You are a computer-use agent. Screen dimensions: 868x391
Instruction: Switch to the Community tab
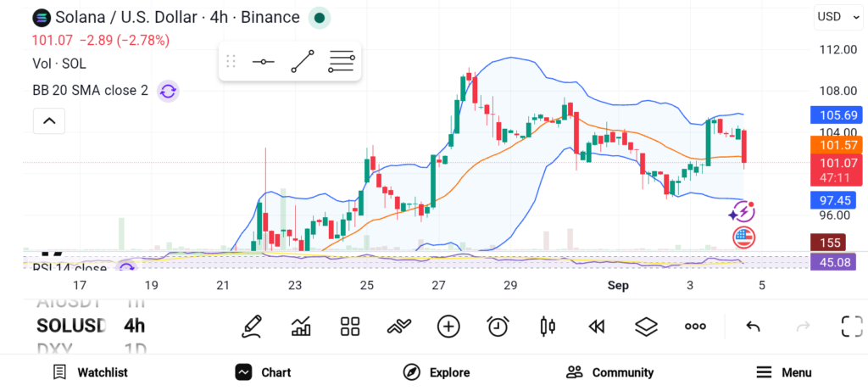[609, 372]
